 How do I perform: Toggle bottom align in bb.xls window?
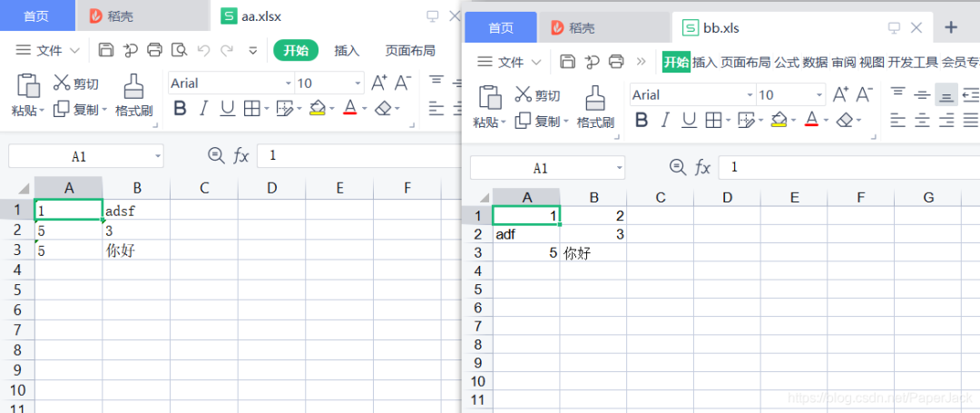pyautogui.click(x=946, y=95)
